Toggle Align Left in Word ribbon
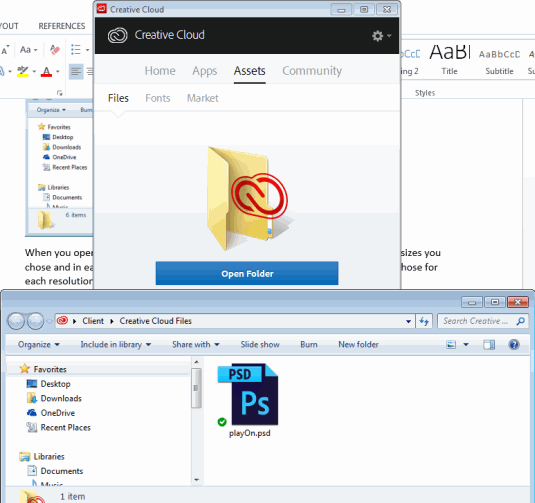The height and width of the screenshot is (503, 535). point(76,71)
